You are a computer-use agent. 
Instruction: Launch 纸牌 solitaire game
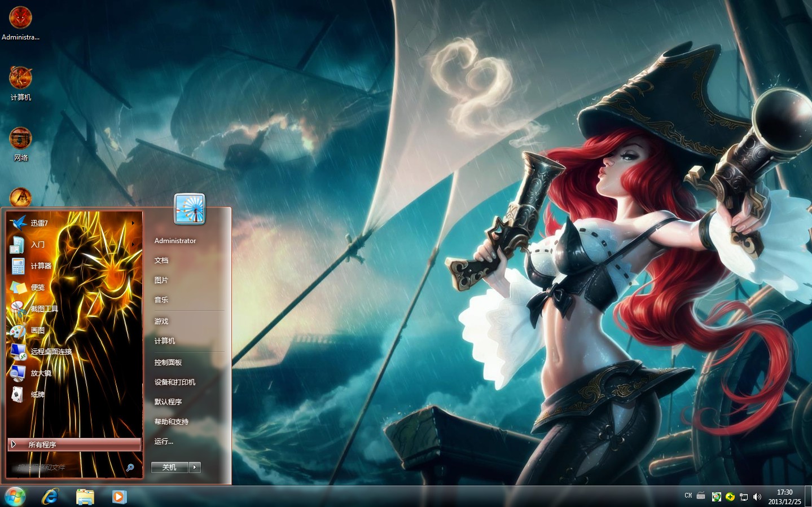click(73, 394)
